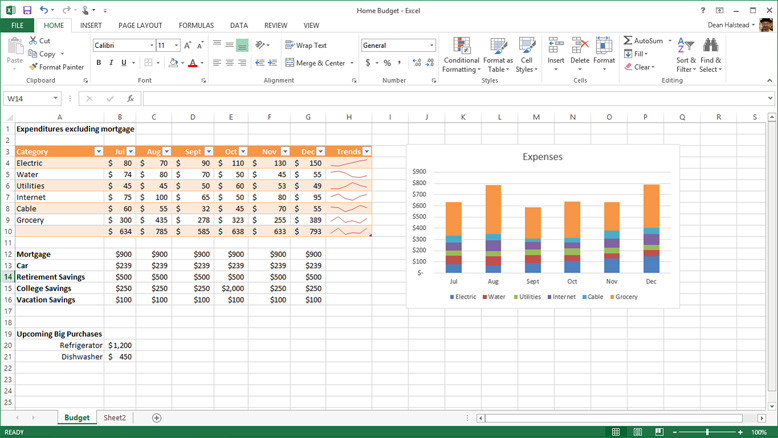Click the zoom slider in status bar
Viewport: 778px width, 438px height.
pyautogui.click(x=707, y=432)
